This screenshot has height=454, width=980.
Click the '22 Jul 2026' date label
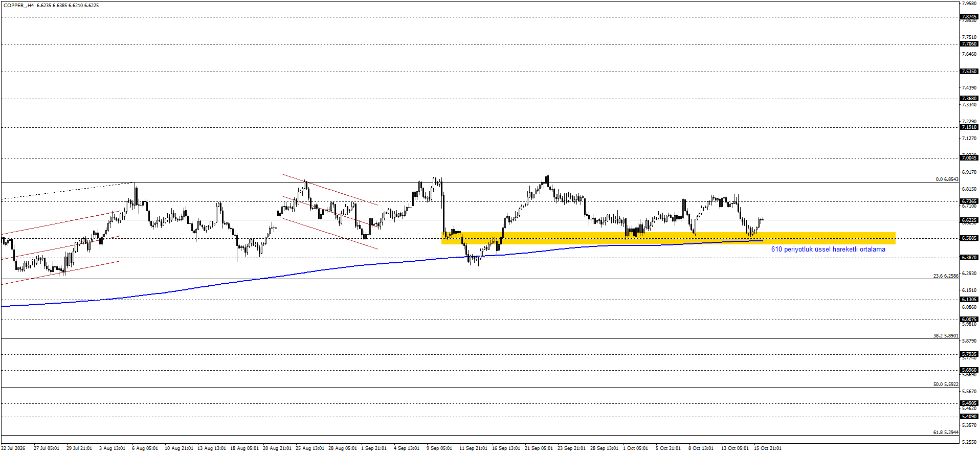pyautogui.click(x=13, y=448)
